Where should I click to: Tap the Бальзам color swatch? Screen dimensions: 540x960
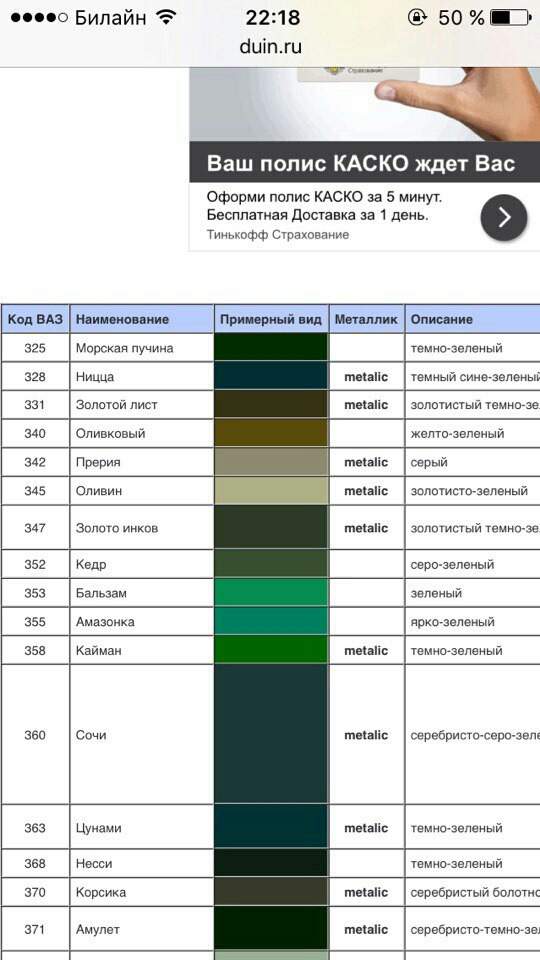[271, 593]
